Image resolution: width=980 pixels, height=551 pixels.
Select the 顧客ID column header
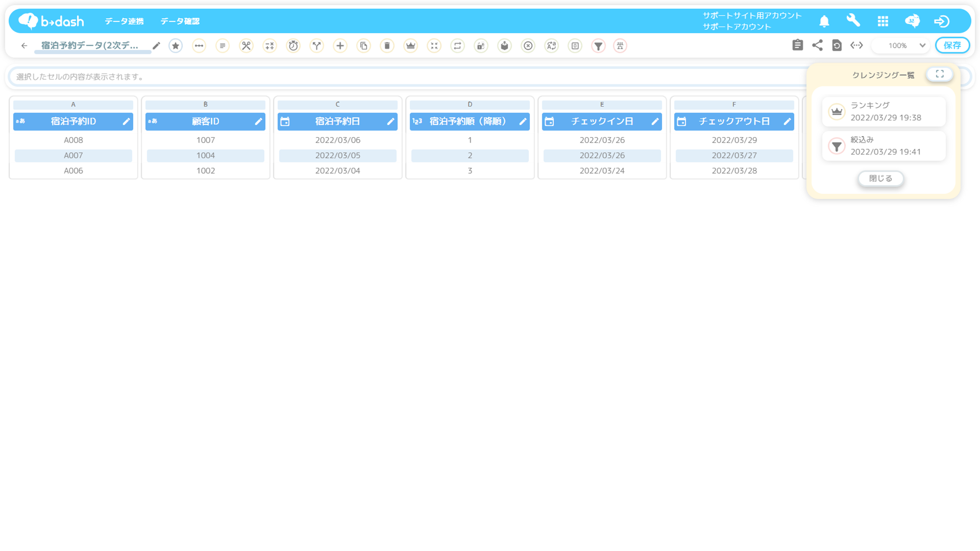pos(205,121)
